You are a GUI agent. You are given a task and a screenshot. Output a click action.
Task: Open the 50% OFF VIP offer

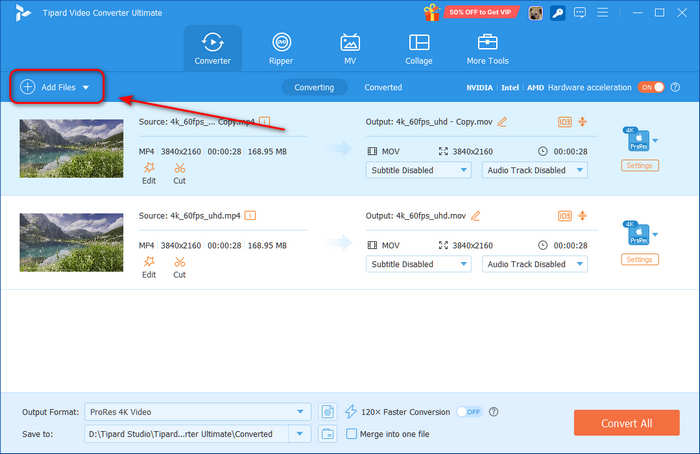pyautogui.click(x=481, y=12)
